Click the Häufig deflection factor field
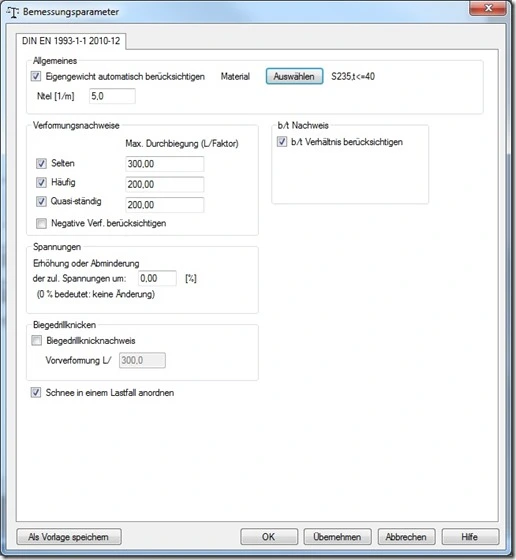The width and height of the screenshot is (516, 560). coord(165,184)
